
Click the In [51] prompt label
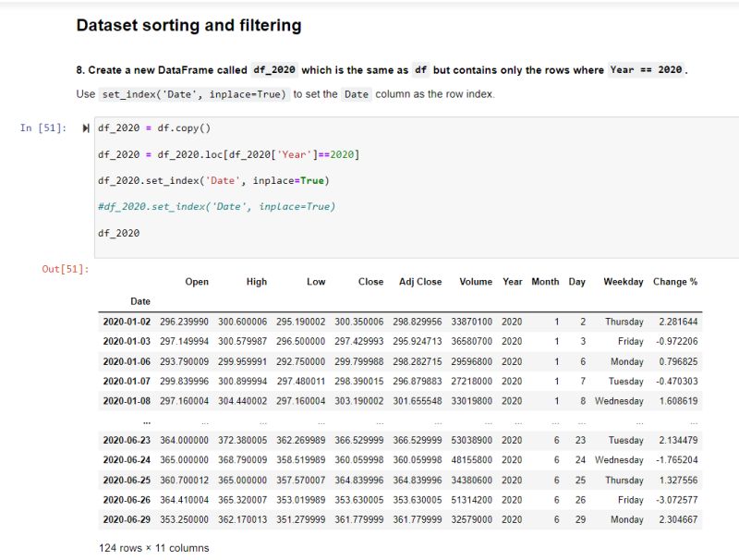pyautogui.click(x=43, y=128)
